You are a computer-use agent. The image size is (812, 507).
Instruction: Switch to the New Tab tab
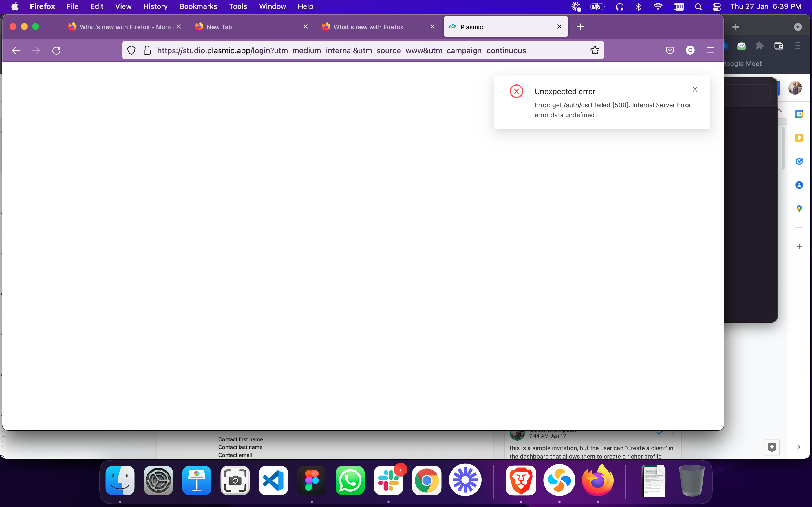tap(219, 27)
